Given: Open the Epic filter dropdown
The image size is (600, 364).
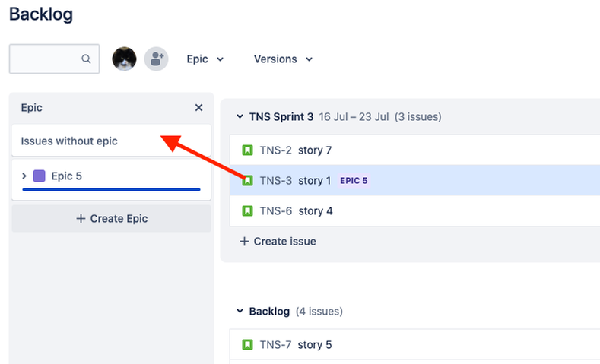Looking at the screenshot, I should click(x=205, y=59).
